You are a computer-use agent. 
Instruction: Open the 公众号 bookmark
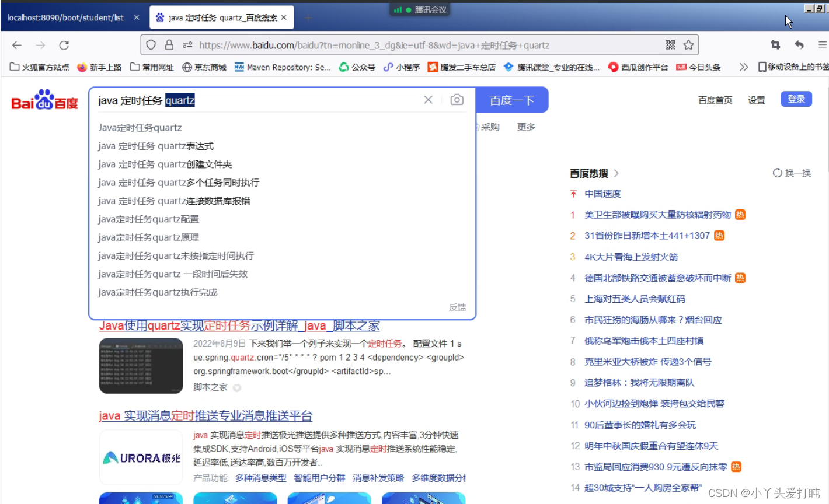click(357, 67)
